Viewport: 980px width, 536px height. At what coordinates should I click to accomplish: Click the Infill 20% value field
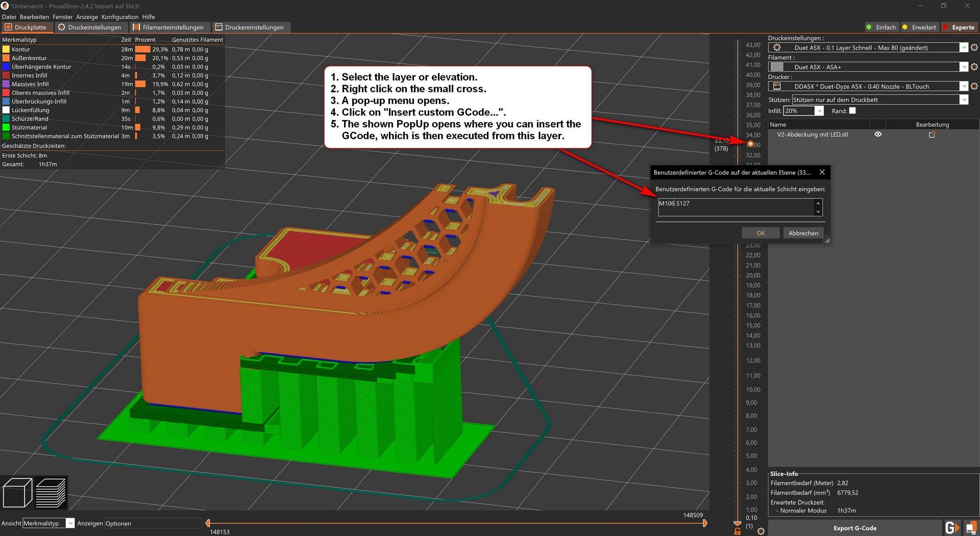(799, 111)
